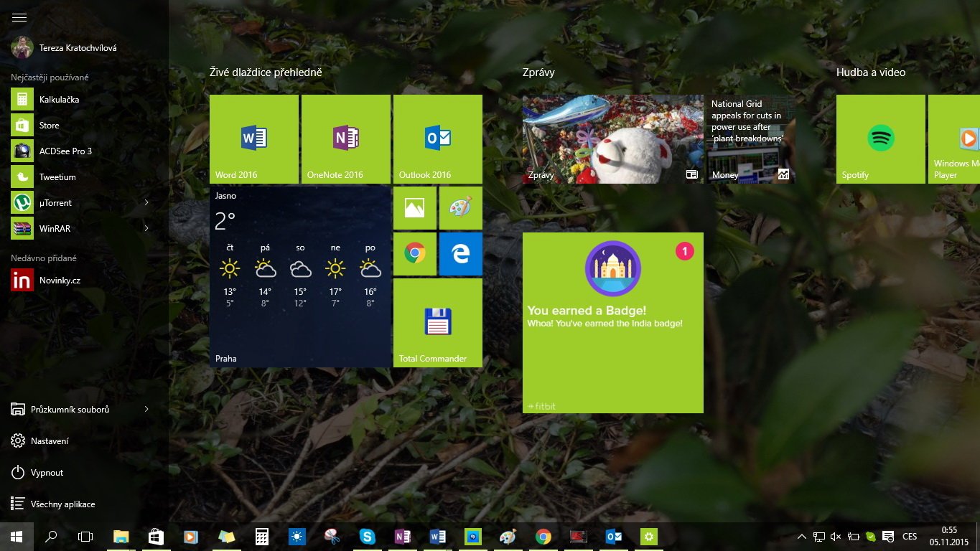
Task: Open the clock and date flyout
Action: (x=949, y=537)
